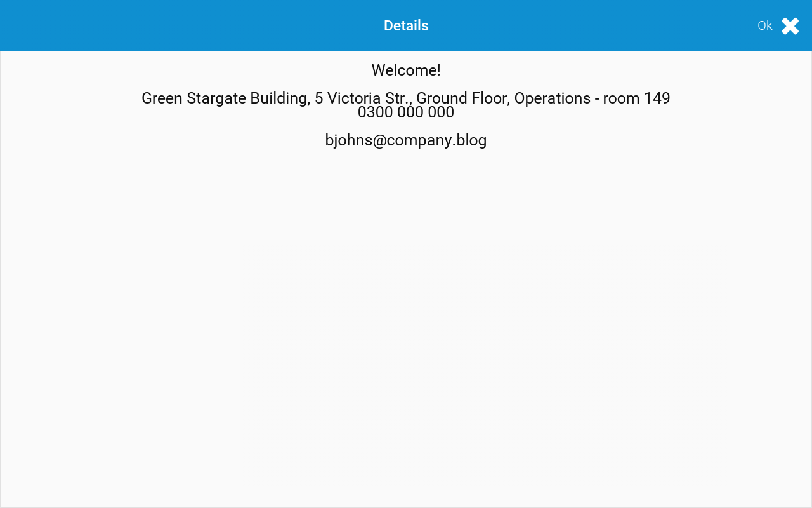Click the word Floor in address

click(490, 98)
